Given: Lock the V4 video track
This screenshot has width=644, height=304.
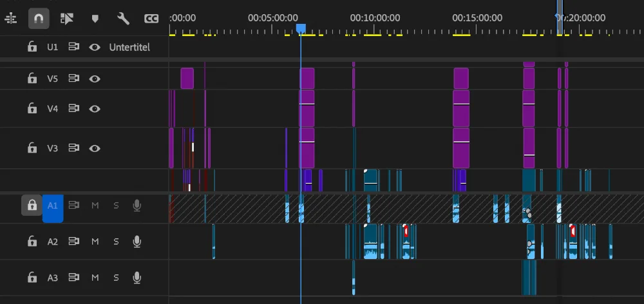Looking at the screenshot, I should [x=32, y=108].
